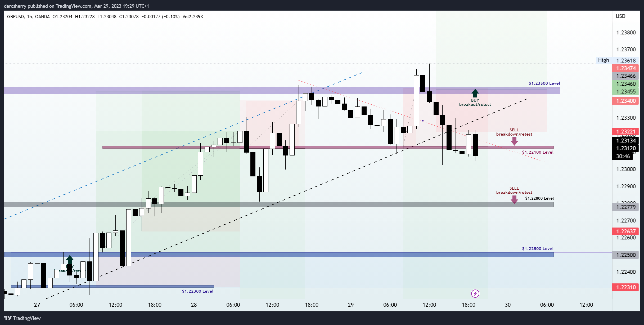Click the 1.23300 price scale label
The image size is (644, 325).
(626, 118)
